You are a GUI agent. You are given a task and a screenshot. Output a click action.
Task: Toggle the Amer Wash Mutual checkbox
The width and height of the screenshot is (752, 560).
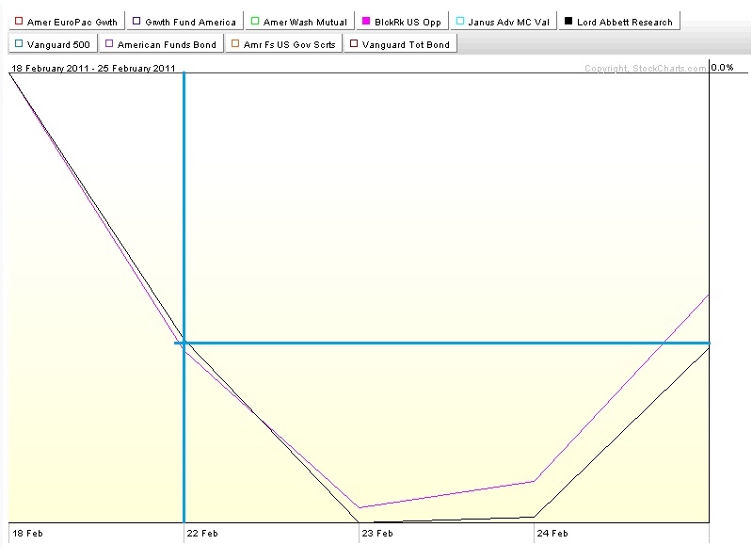click(255, 21)
